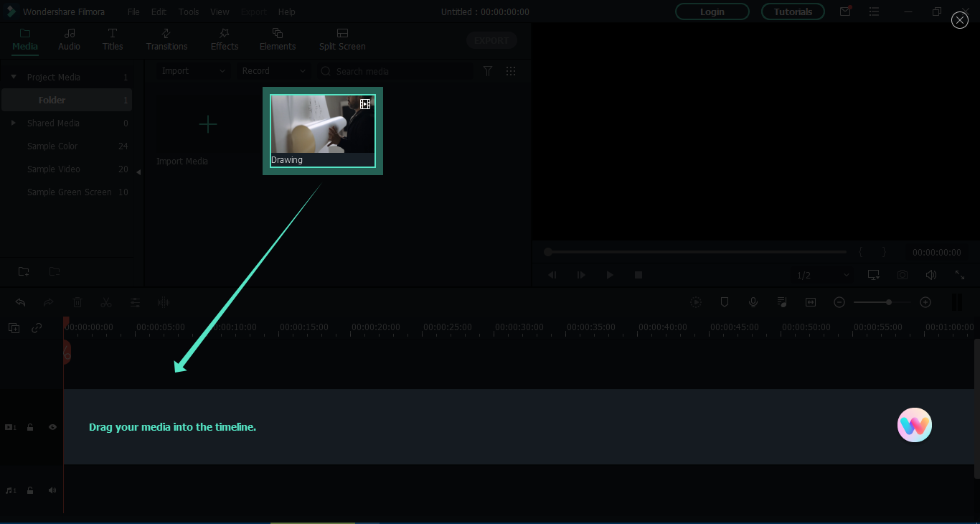Adjust the timeline zoom slider
This screenshot has height=524, width=980.
887,302
